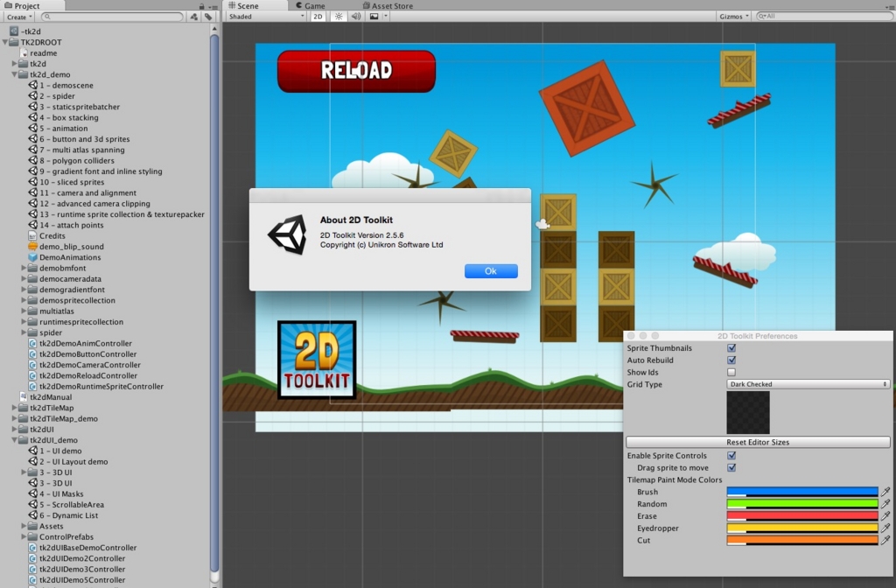896x588 pixels.
Task: Change Cut paint color swatch
Action: (802, 540)
